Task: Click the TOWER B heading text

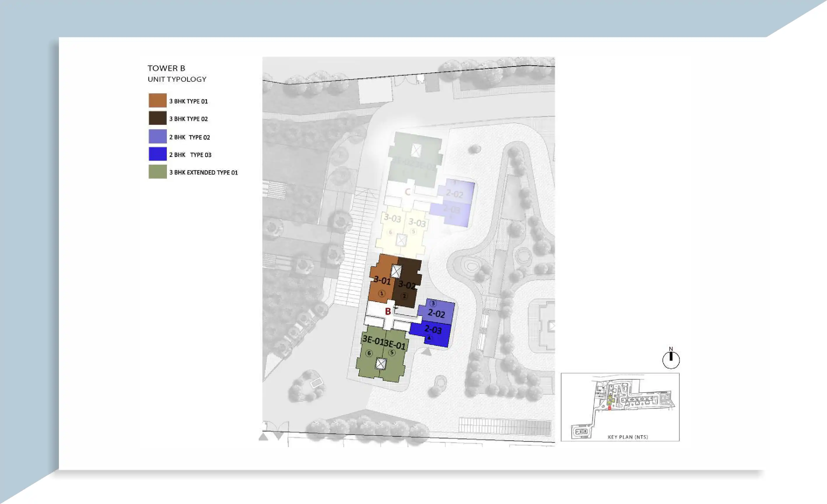Action: [x=166, y=68]
